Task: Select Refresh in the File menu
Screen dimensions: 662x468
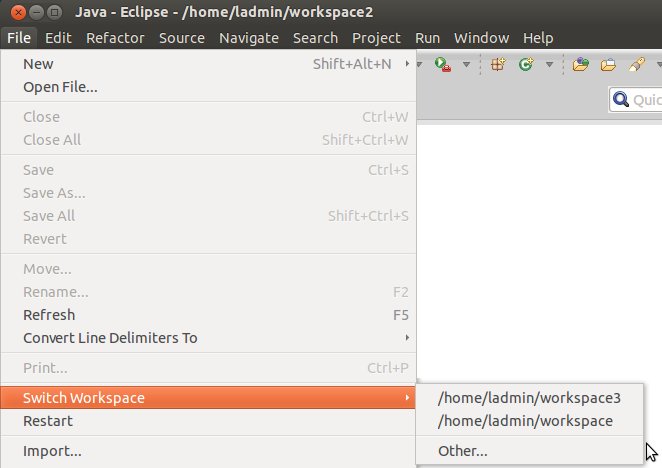Action: point(208,315)
